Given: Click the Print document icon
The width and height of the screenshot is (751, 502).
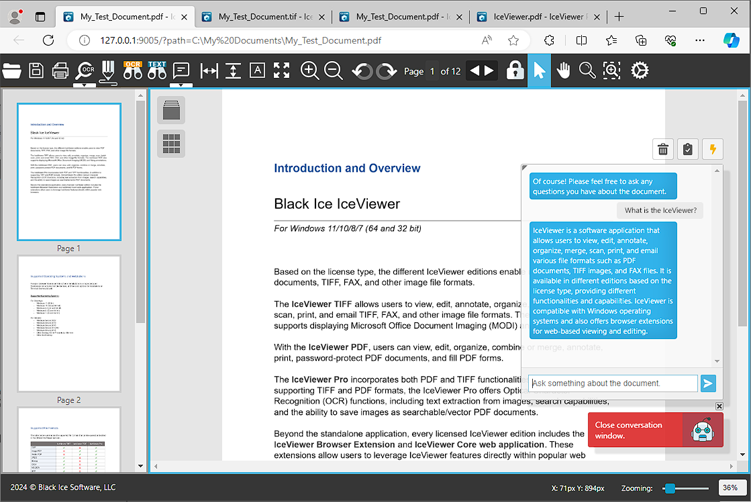Looking at the screenshot, I should tap(60, 71).
